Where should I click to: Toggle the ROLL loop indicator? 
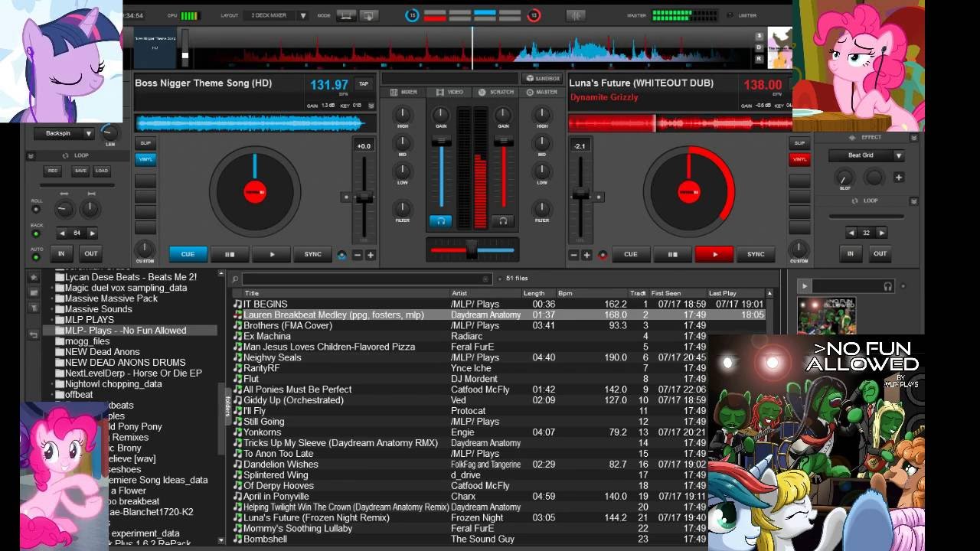36,210
